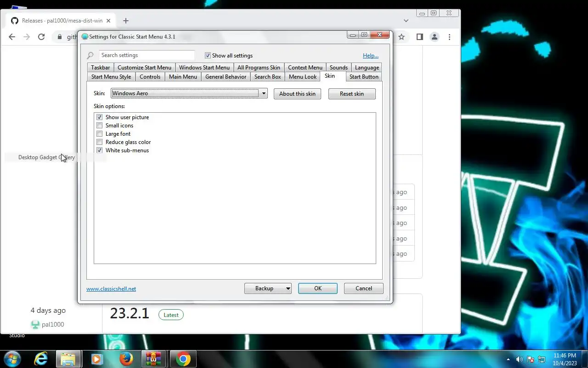The width and height of the screenshot is (588, 368).
Task: Uncheck Show user picture
Action: pyautogui.click(x=99, y=117)
